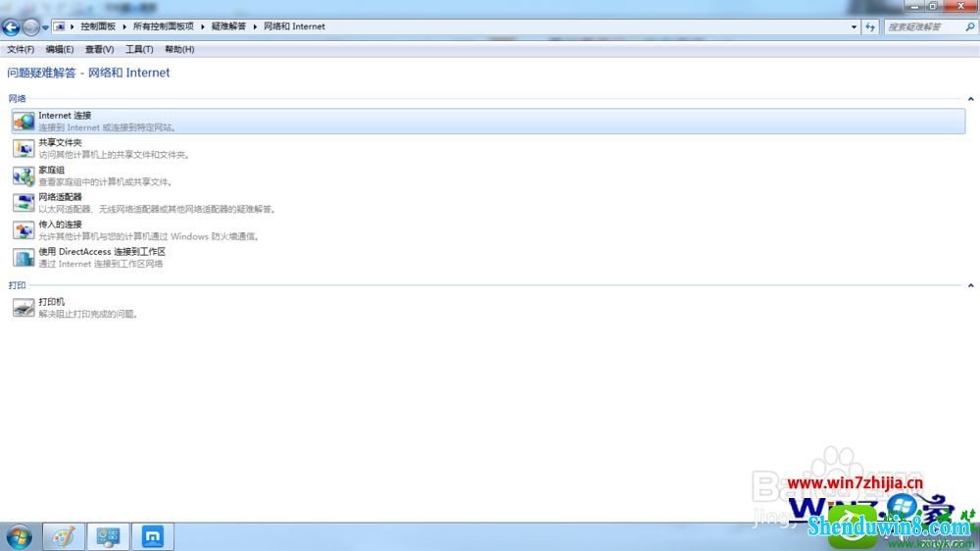Select 传入的连接 troubleshooter
The image size is (980, 551).
(x=488, y=230)
